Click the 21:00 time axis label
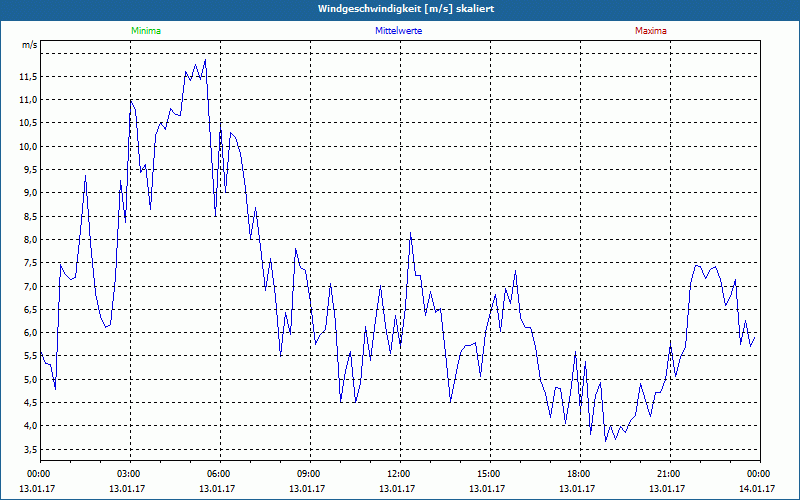The height and width of the screenshot is (500, 800). pos(670,474)
